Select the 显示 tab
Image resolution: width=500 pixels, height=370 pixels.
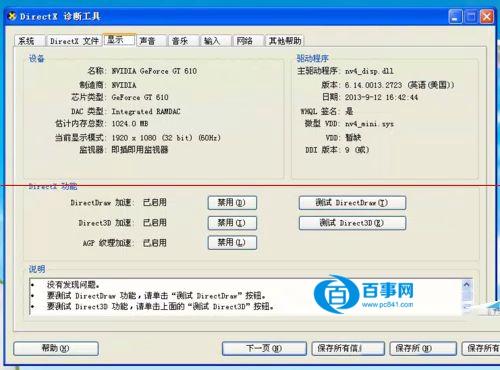pyautogui.click(x=119, y=40)
